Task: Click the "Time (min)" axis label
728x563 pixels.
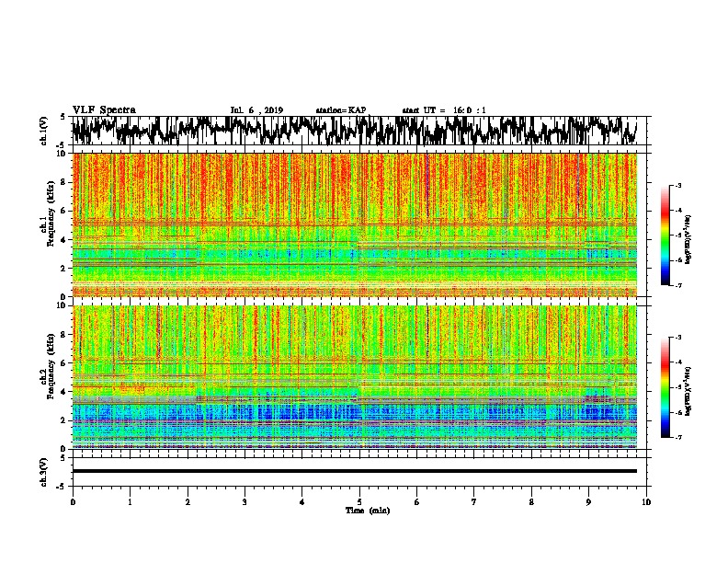Action: tap(368, 511)
